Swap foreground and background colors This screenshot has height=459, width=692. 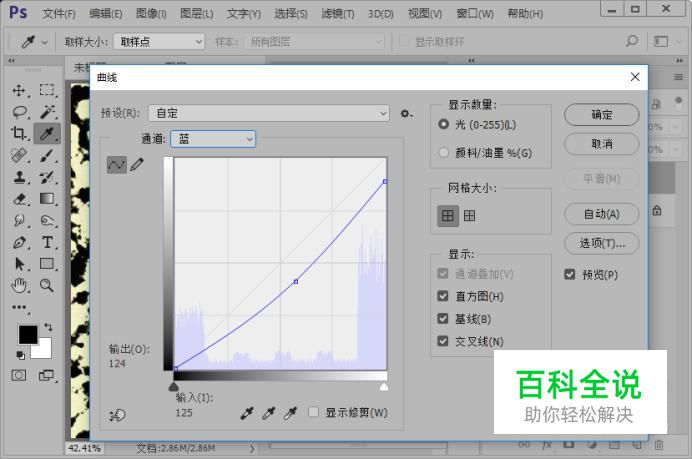[48, 327]
